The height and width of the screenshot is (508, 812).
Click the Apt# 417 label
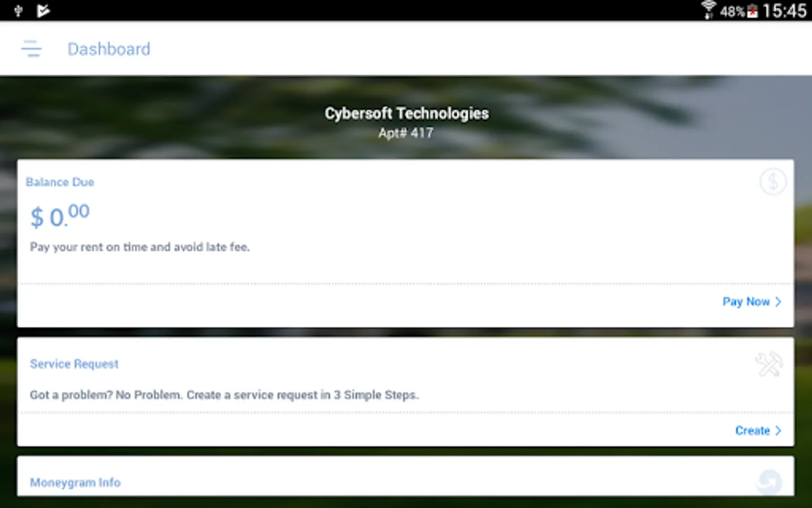406,133
